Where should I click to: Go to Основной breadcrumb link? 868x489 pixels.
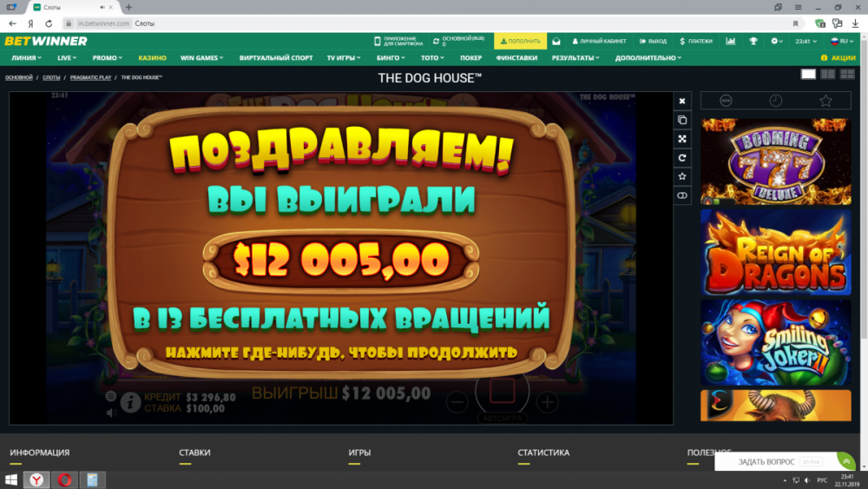pyautogui.click(x=19, y=77)
